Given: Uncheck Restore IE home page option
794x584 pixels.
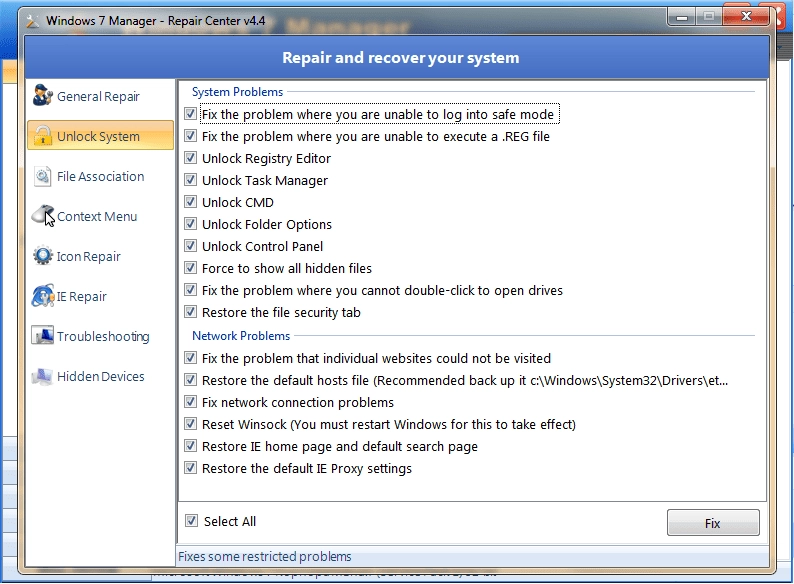Looking at the screenshot, I should (x=190, y=446).
